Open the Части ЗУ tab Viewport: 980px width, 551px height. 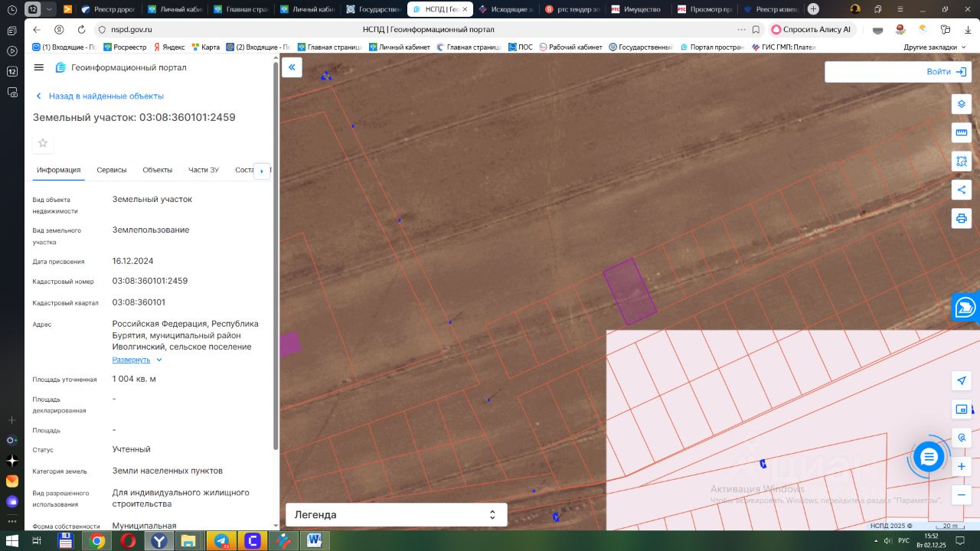[204, 170]
